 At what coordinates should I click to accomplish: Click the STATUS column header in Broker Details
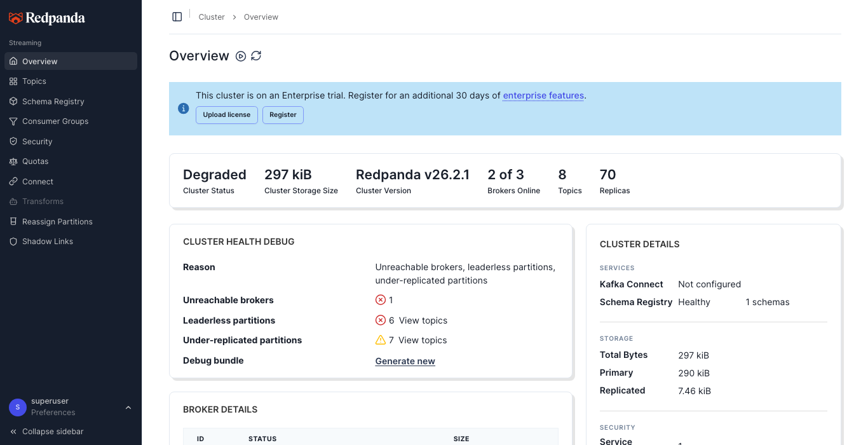click(x=262, y=439)
